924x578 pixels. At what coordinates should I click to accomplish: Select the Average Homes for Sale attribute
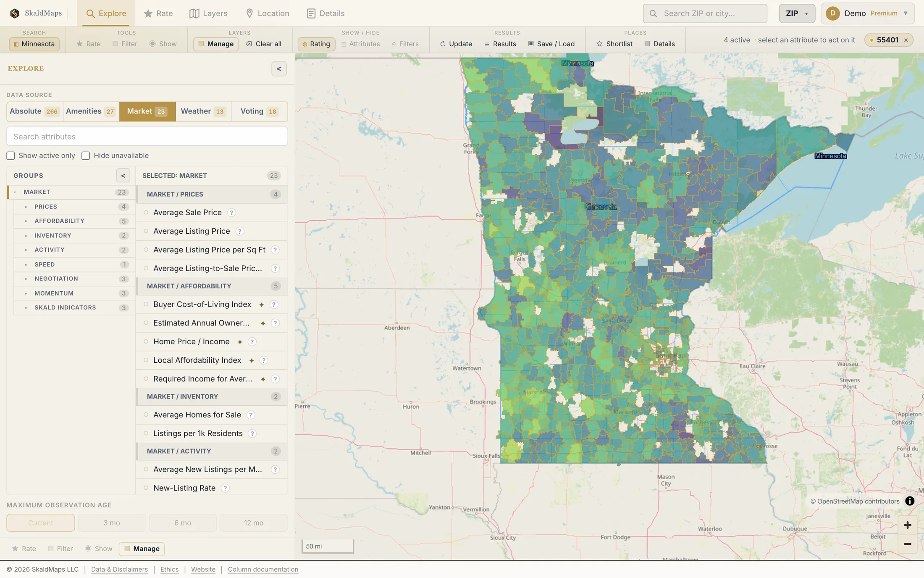[212, 415]
